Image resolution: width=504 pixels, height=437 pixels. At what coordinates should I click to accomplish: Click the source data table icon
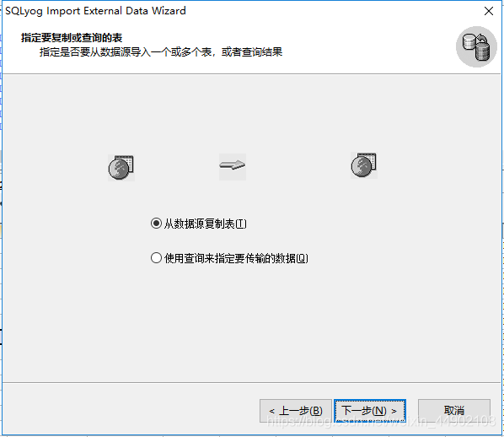pos(121,168)
